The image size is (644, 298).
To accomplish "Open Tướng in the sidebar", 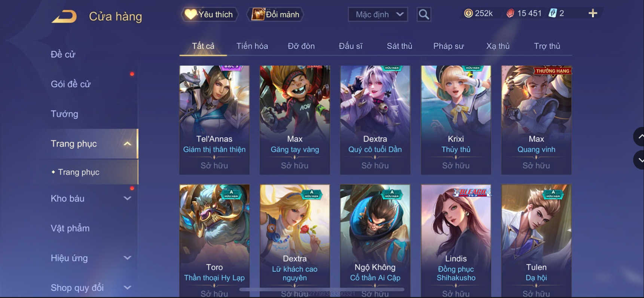I will click(x=64, y=114).
